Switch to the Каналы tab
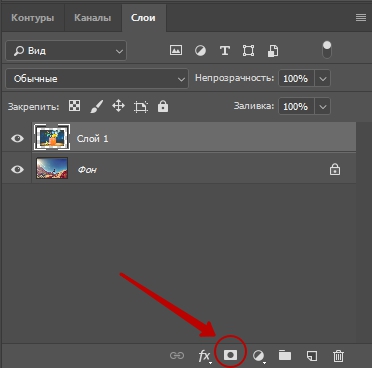Viewport: 372px width, 368px height. click(x=92, y=18)
